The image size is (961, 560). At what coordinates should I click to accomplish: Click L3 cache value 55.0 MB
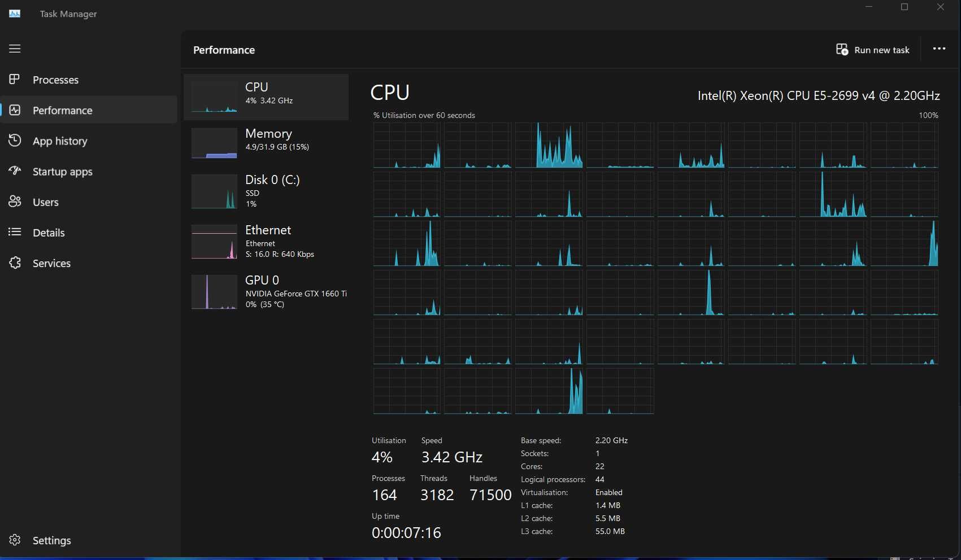[610, 531]
